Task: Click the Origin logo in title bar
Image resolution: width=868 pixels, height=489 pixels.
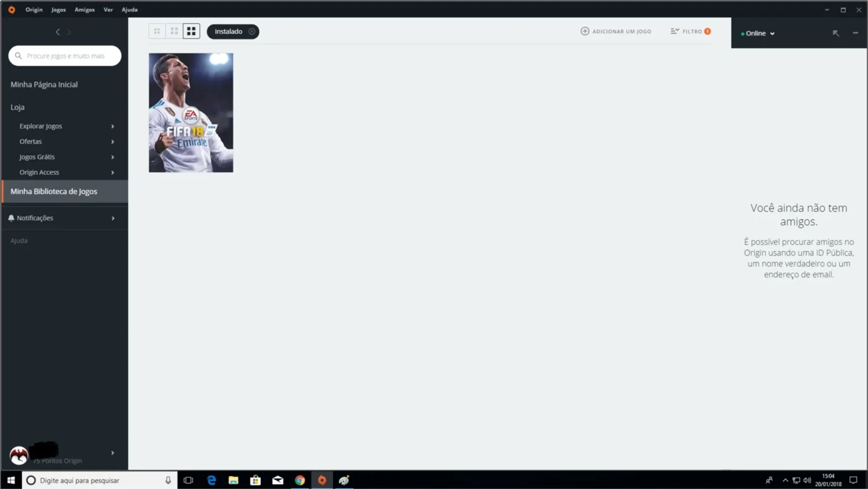Action: pyautogui.click(x=12, y=9)
